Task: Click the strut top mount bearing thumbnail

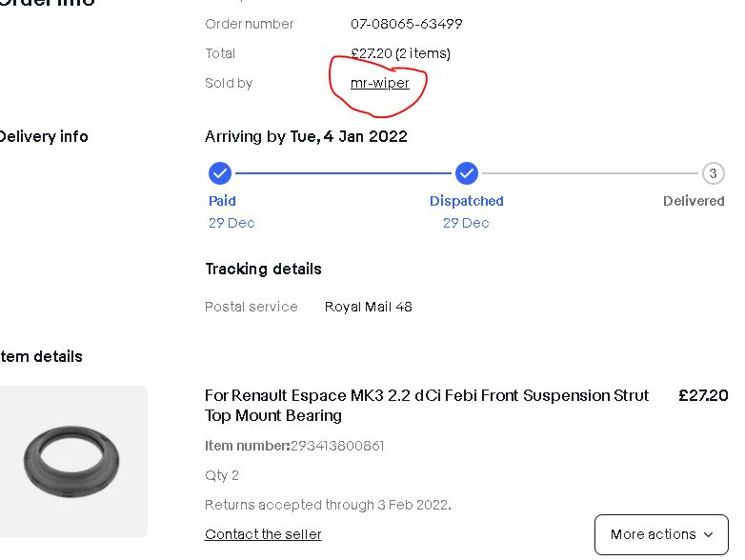Action: tap(72, 462)
